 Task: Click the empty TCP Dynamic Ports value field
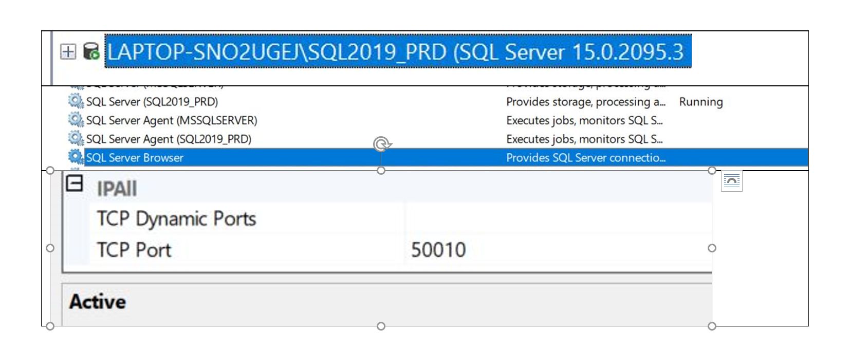559,219
